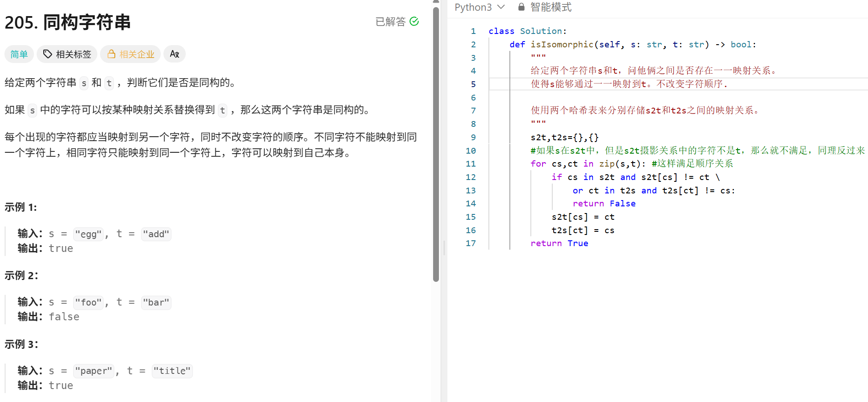Click the "bar" code snippet in 示例 2

pyautogui.click(x=156, y=302)
